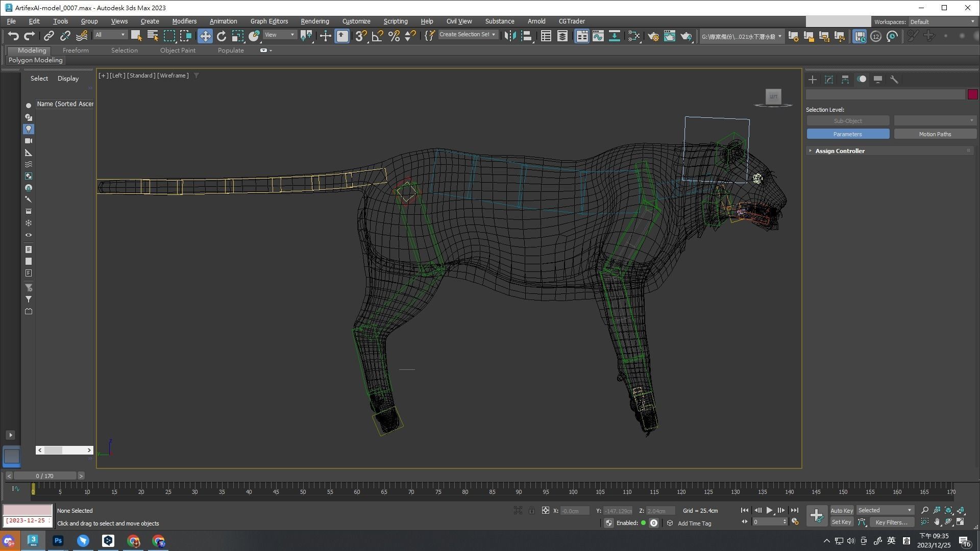
Task: Open the View reference coordinate dropdown
Action: [280, 35]
